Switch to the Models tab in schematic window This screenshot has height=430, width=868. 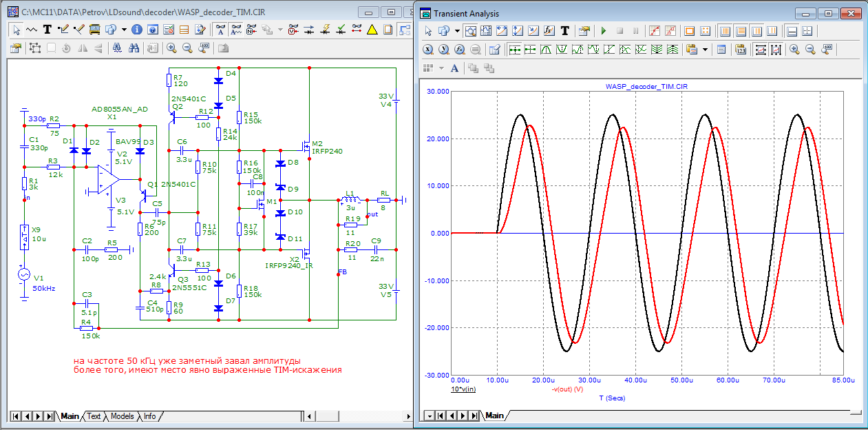[123, 416]
